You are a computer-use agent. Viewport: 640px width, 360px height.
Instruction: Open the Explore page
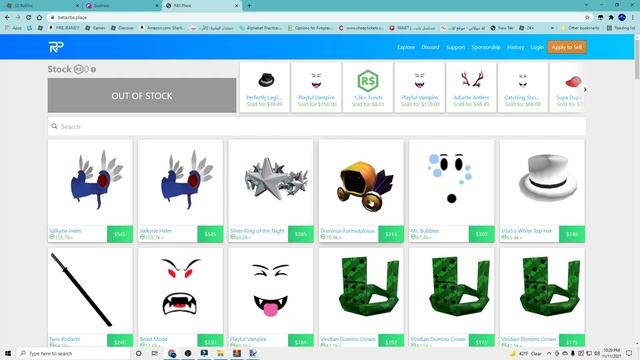[x=406, y=47]
